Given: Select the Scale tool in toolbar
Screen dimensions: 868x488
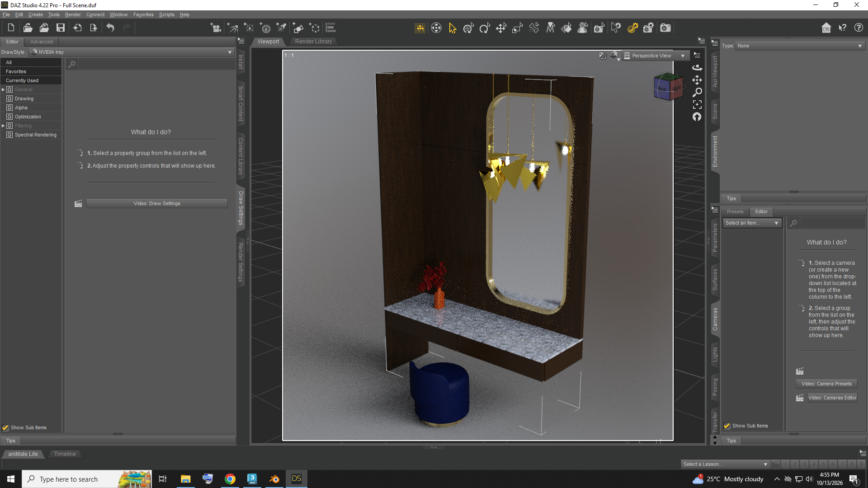Looking at the screenshot, I should tap(517, 28).
